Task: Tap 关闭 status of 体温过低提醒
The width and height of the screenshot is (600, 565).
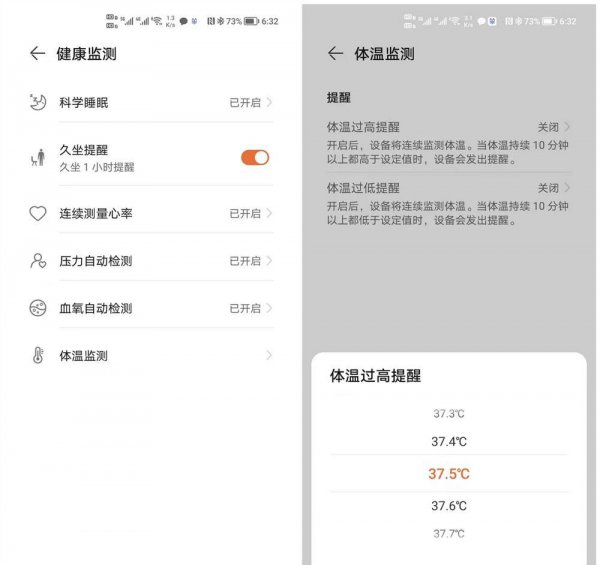Action: 548,188
